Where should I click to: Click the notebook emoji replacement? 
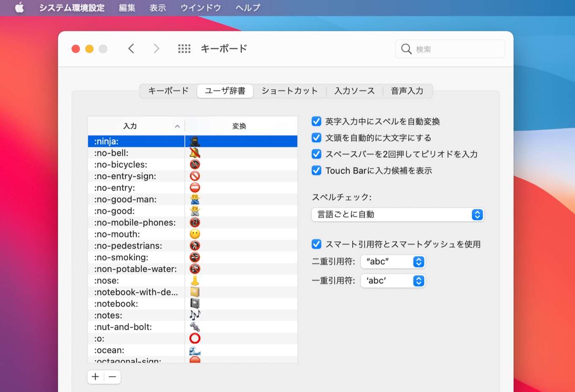195,304
